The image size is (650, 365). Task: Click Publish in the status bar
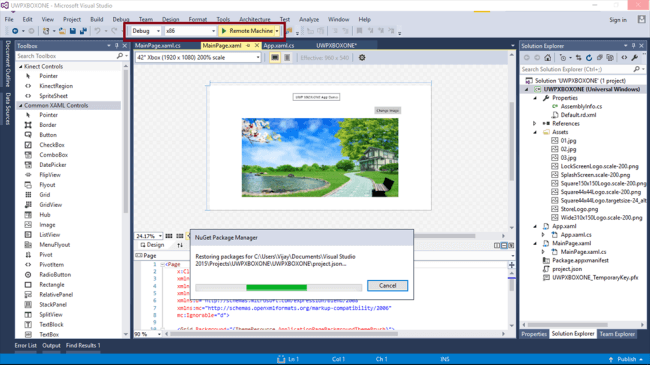click(x=626, y=359)
